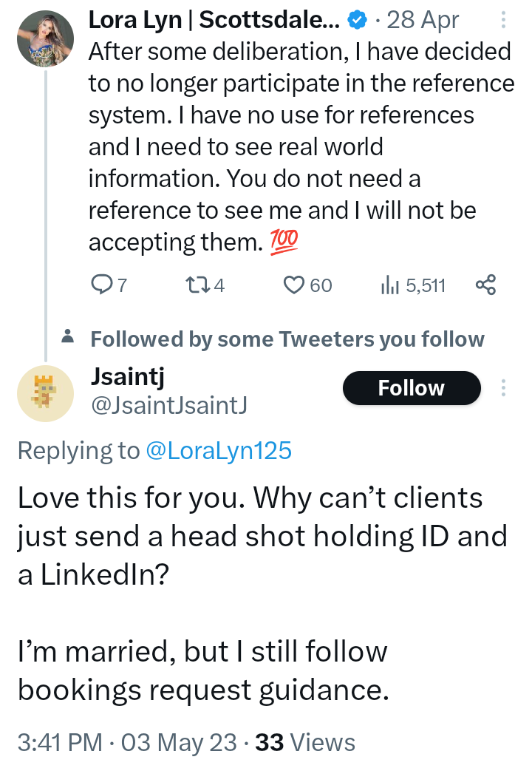The height and width of the screenshot is (771, 532).
Task: Follow the Jsaintj account
Action: 411,388
